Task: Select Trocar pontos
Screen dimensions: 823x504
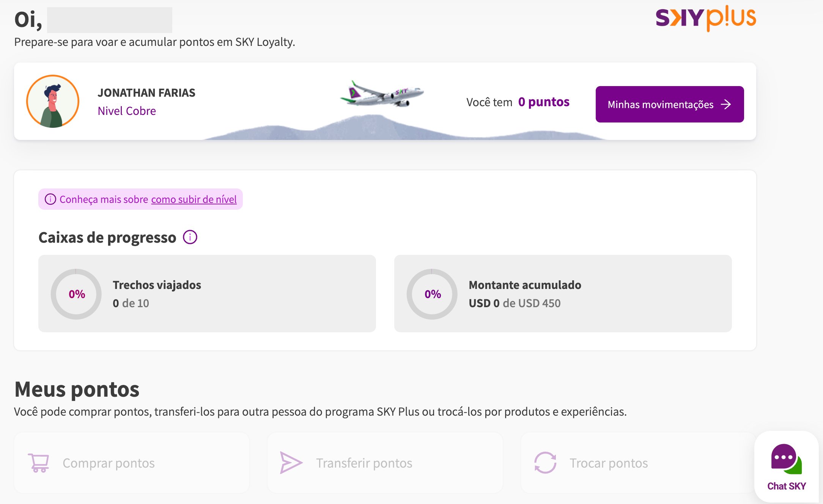Action: [608, 463]
